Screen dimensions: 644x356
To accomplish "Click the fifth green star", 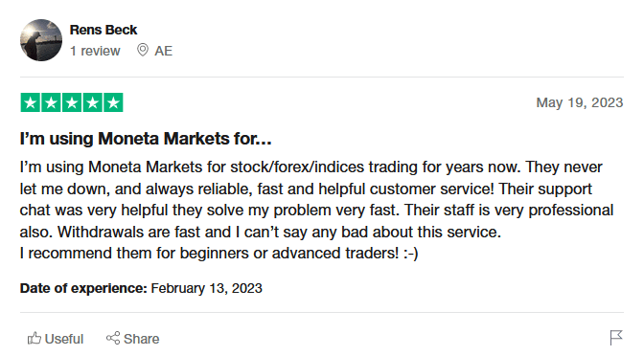I will coord(113,102).
